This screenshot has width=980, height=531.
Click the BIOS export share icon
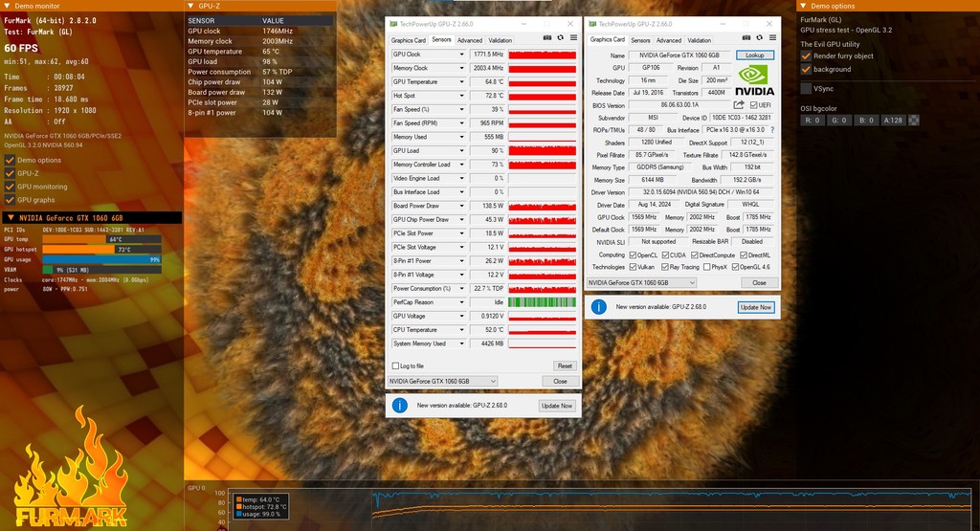pos(739,105)
